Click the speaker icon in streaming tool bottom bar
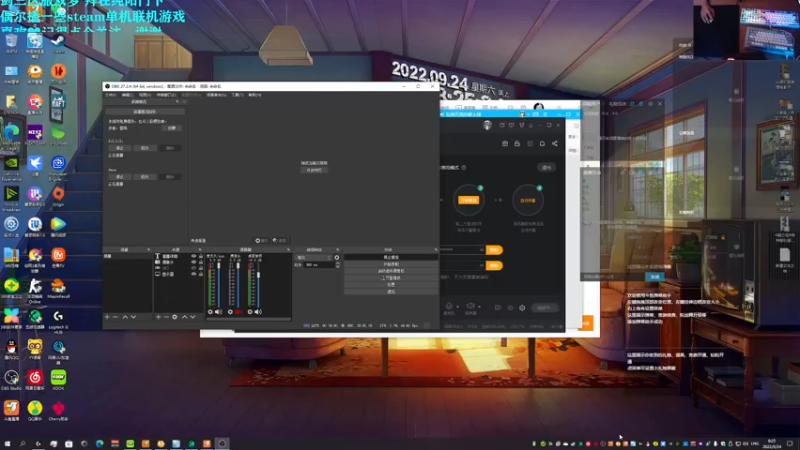The height and width of the screenshot is (450, 800). pyautogui.click(x=470, y=306)
